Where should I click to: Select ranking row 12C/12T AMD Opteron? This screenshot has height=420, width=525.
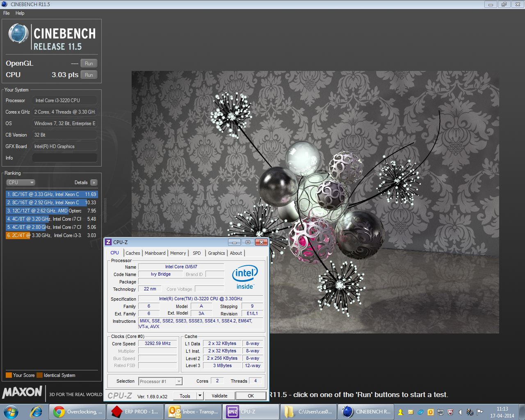coord(52,211)
